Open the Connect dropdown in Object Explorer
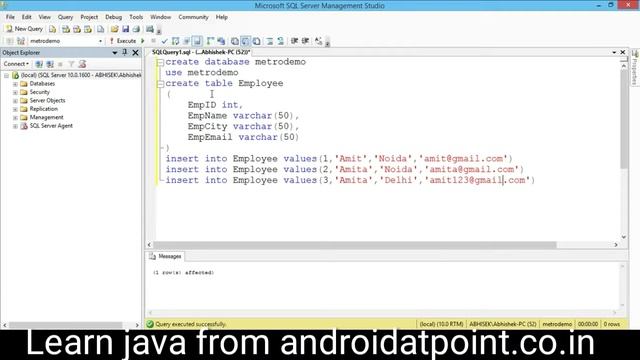The width and height of the screenshot is (640, 360). coord(16,64)
